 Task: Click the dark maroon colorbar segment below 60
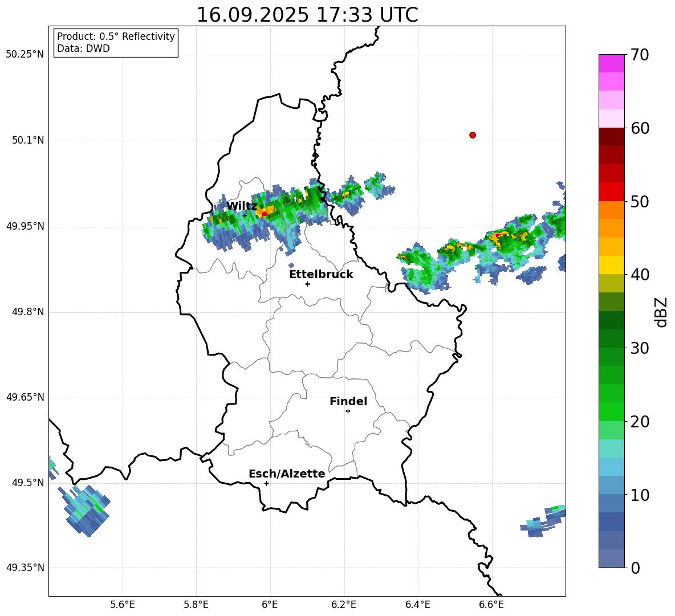[612, 137]
